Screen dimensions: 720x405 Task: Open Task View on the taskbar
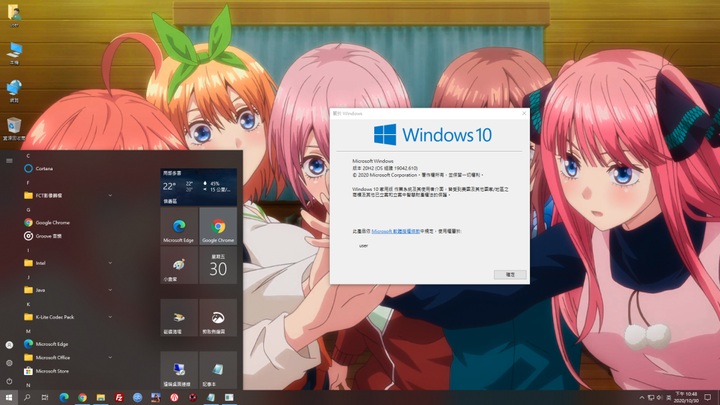[45, 397]
